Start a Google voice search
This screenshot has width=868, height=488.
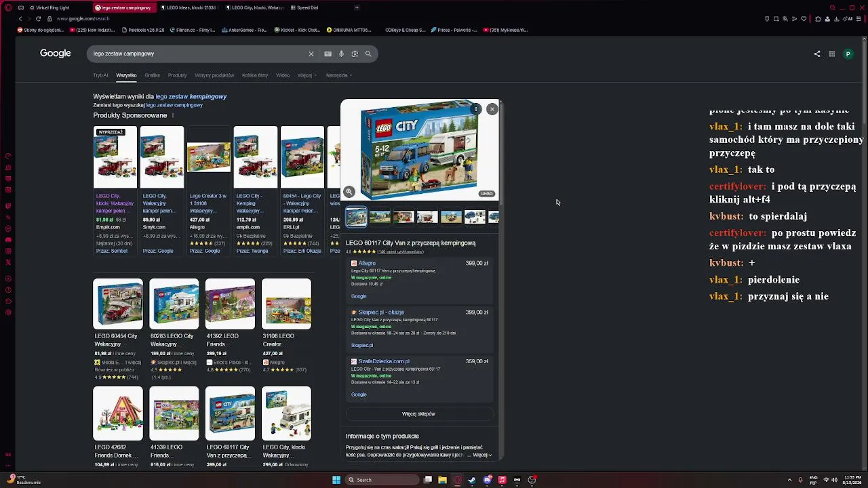point(342,54)
